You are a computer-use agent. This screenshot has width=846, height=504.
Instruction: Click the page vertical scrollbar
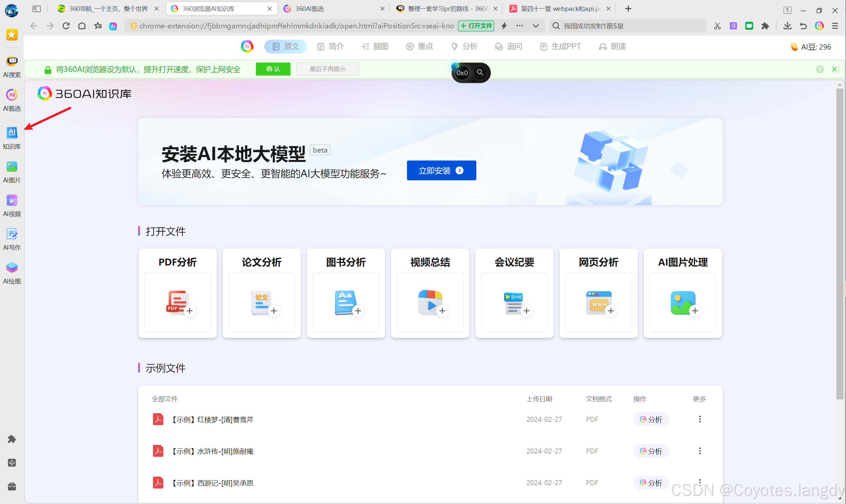click(839, 238)
